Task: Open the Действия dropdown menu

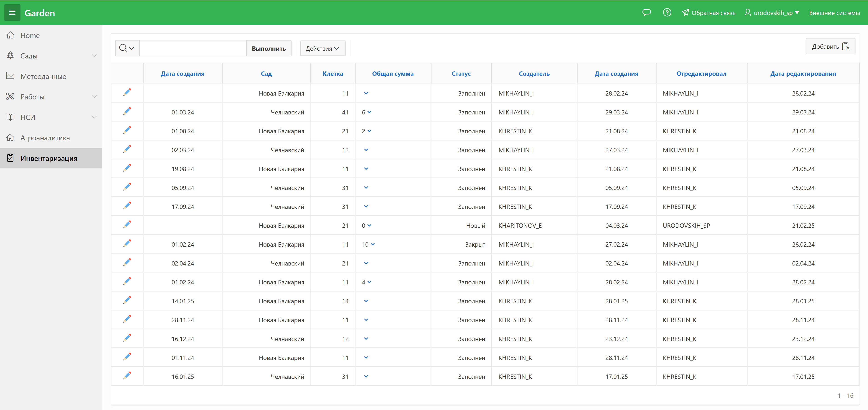Action: [322, 48]
